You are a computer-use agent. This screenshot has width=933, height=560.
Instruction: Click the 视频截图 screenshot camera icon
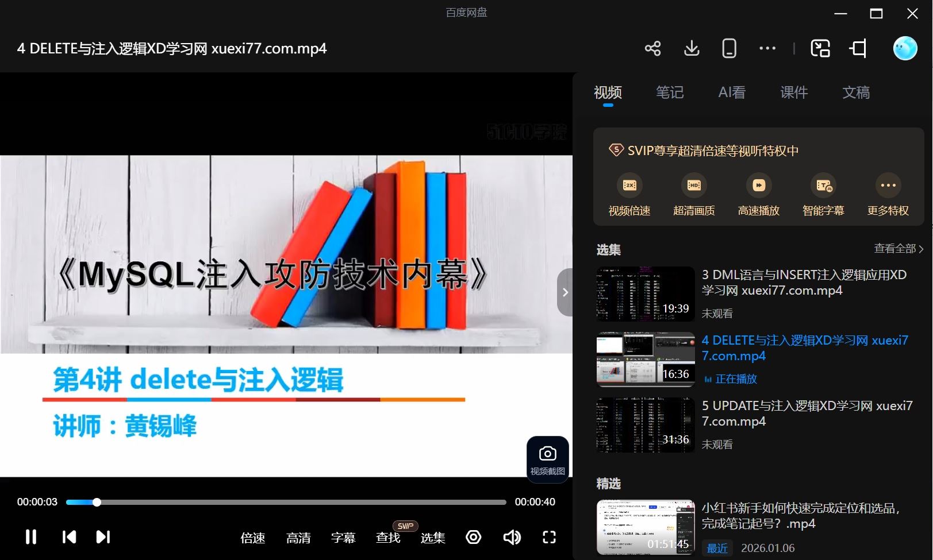click(547, 454)
